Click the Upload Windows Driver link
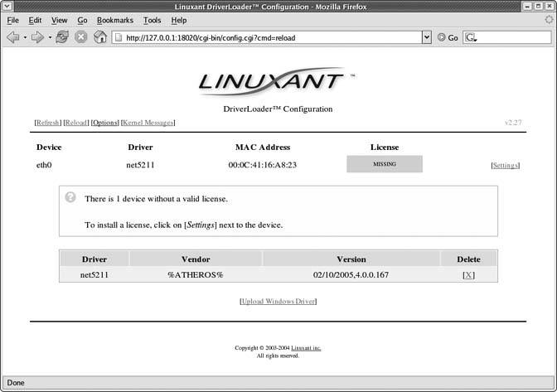 pos(278,301)
